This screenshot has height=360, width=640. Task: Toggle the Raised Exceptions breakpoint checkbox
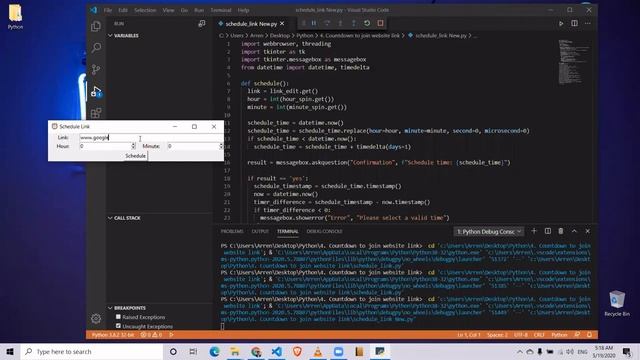point(118,317)
